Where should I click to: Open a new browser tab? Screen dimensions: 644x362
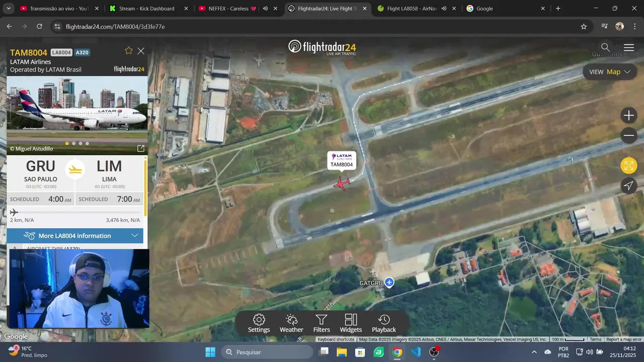coord(558,9)
